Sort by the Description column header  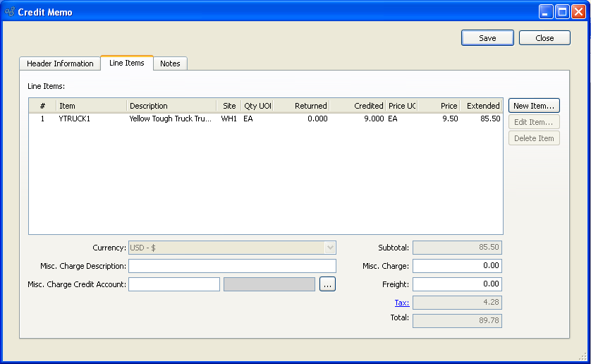pos(171,106)
